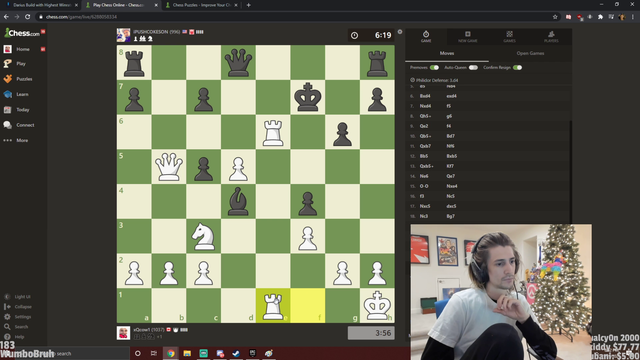The width and height of the screenshot is (640, 360).
Task: Select the Games tab
Action: point(509,36)
